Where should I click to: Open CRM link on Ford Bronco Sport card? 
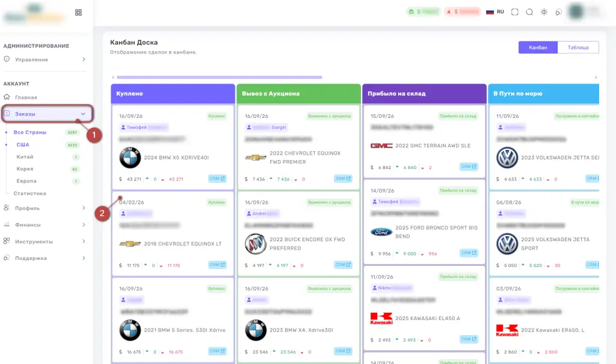coord(469,253)
